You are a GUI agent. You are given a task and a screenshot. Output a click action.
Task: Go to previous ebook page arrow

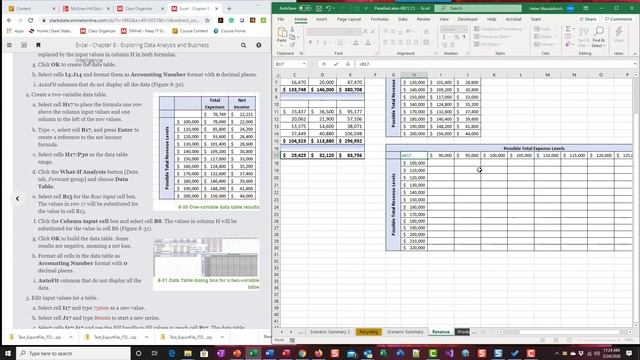pyautogui.click(x=17, y=199)
